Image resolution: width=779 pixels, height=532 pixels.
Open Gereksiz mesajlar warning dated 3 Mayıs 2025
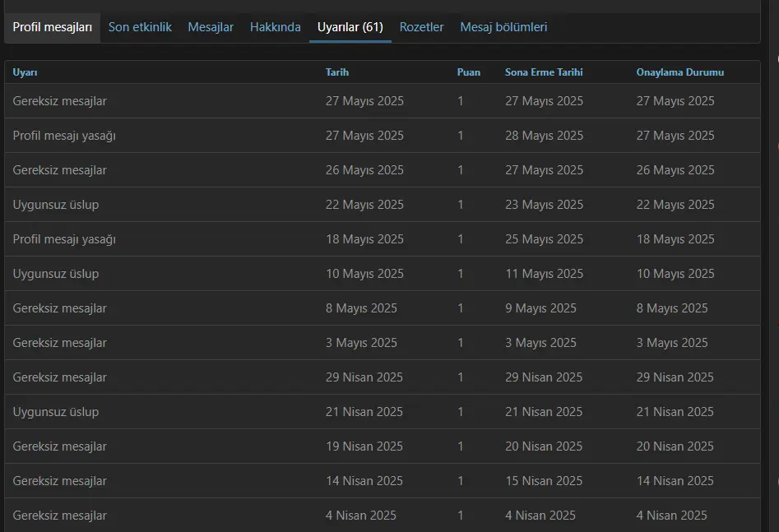tap(59, 343)
